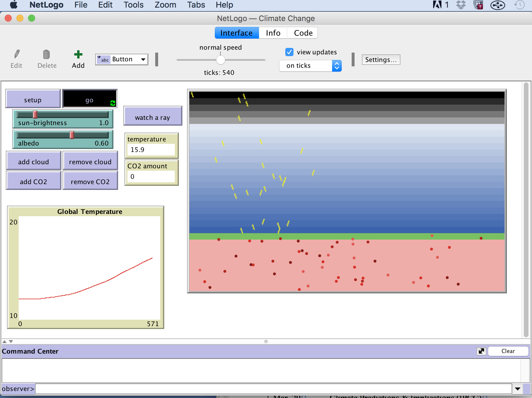
Task: Click the sun-brightness value 1.0
Action: (x=104, y=123)
